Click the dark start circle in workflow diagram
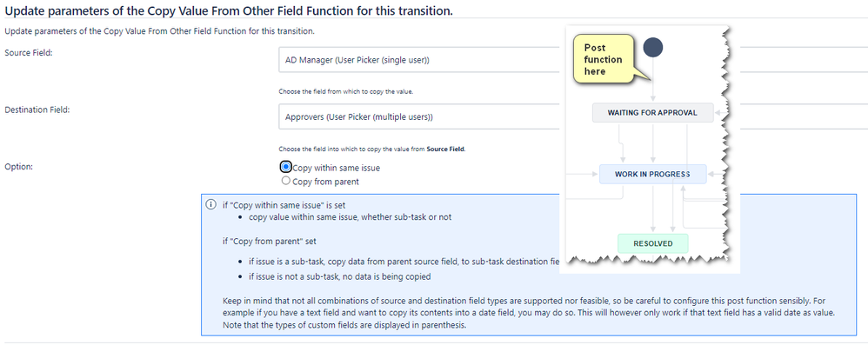 (653, 48)
